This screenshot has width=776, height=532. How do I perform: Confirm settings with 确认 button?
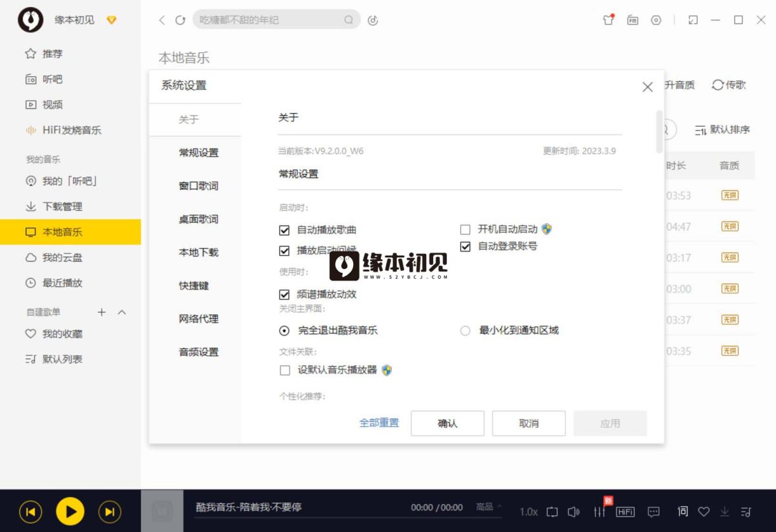pos(447,423)
